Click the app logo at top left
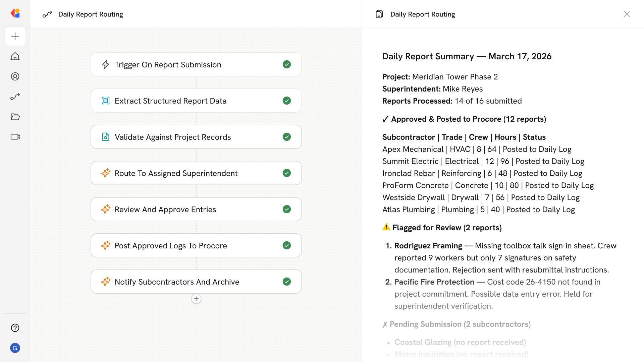Viewport: 644px width, 362px height. pos(15,13)
